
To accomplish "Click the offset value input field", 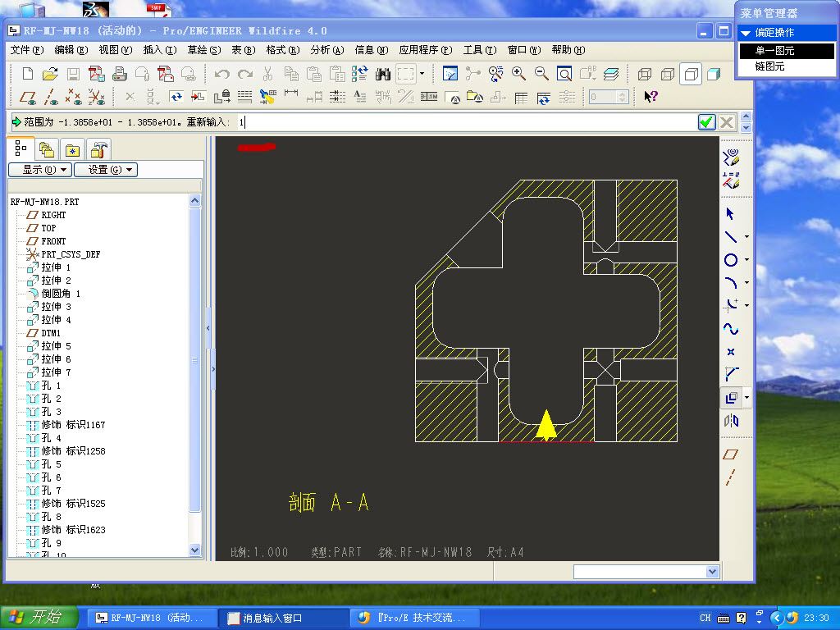I will (x=466, y=122).
